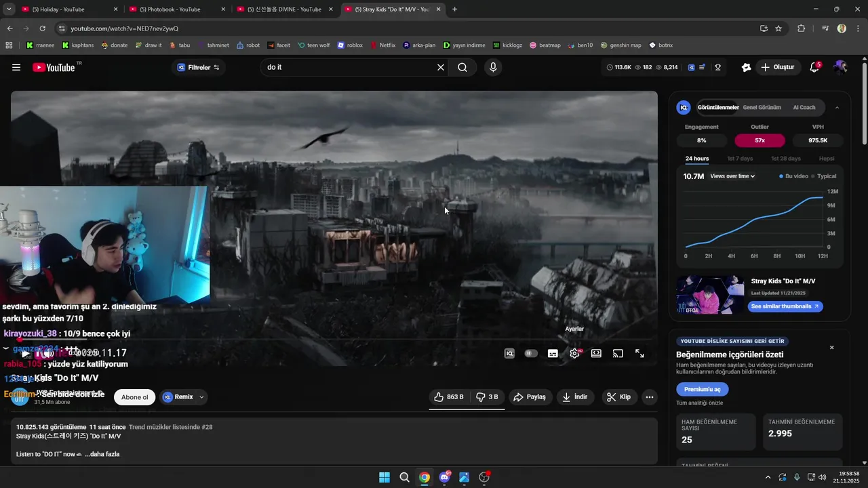Screen dimensions: 868x488
Task: Select the '1st 7 days' range tab
Action: (x=740, y=159)
